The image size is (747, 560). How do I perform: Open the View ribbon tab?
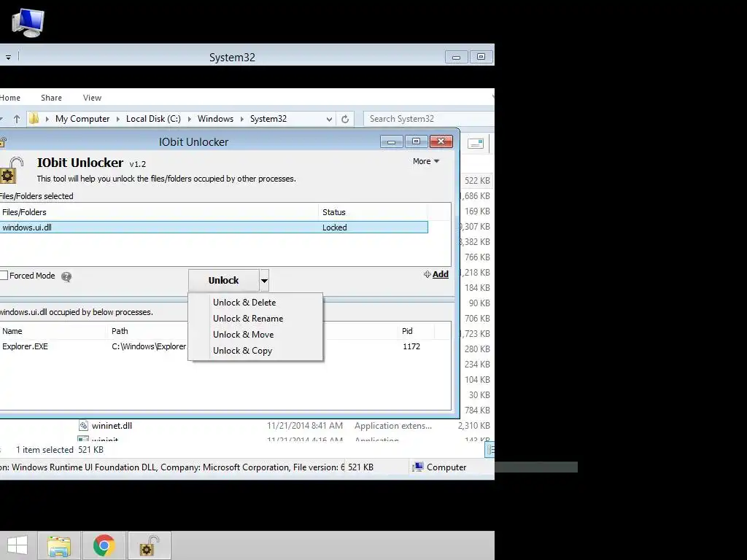(x=92, y=98)
